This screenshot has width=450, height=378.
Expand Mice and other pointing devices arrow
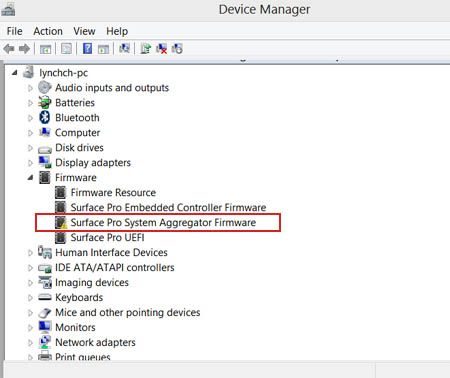pos(30,313)
